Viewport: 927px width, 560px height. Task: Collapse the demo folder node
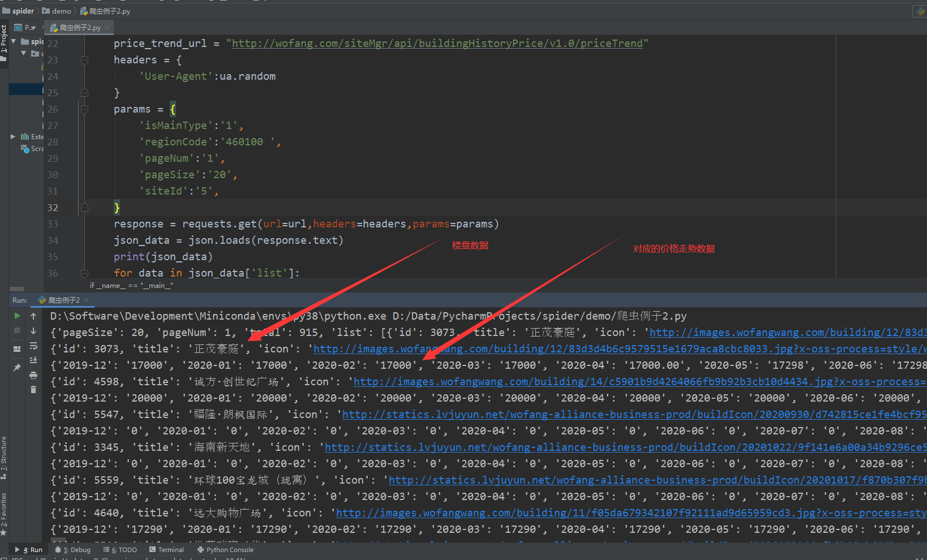click(x=24, y=53)
